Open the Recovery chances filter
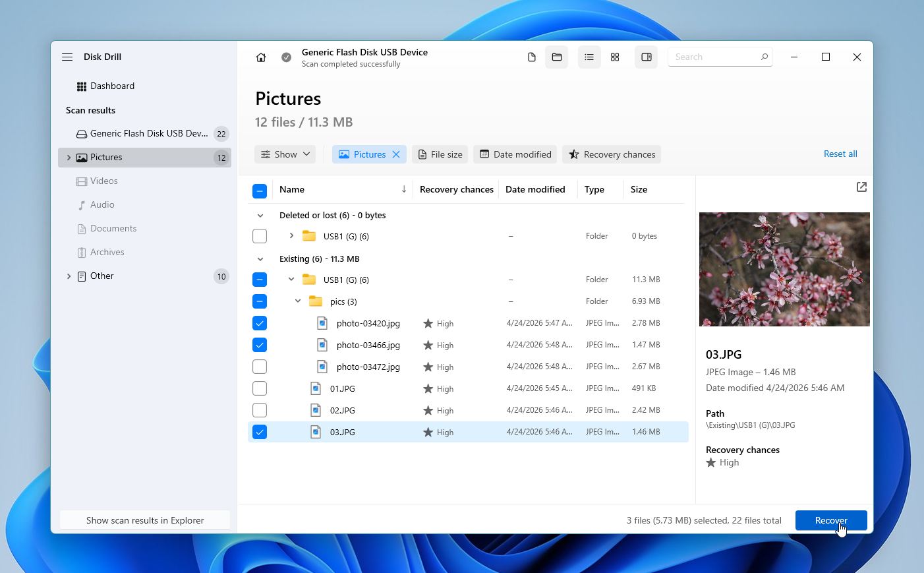This screenshot has width=924, height=573. pyautogui.click(x=612, y=154)
